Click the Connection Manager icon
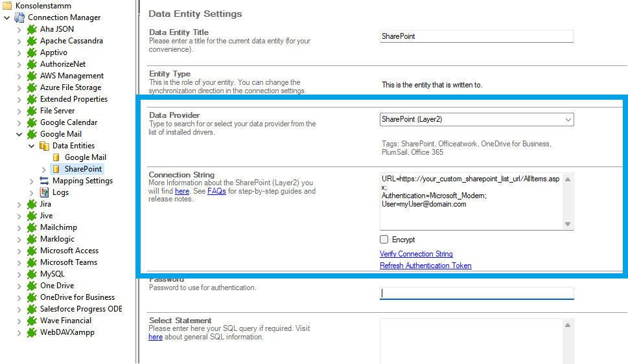This screenshot has height=364, width=628. [19, 17]
